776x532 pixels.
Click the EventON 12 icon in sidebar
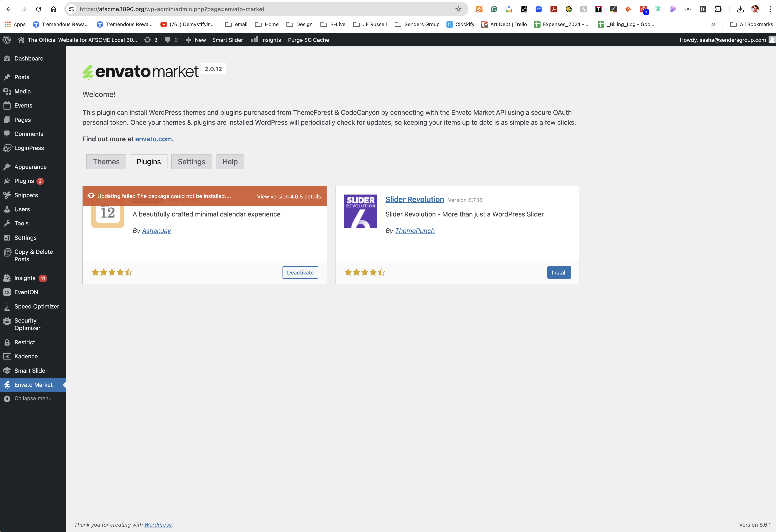tap(7, 292)
